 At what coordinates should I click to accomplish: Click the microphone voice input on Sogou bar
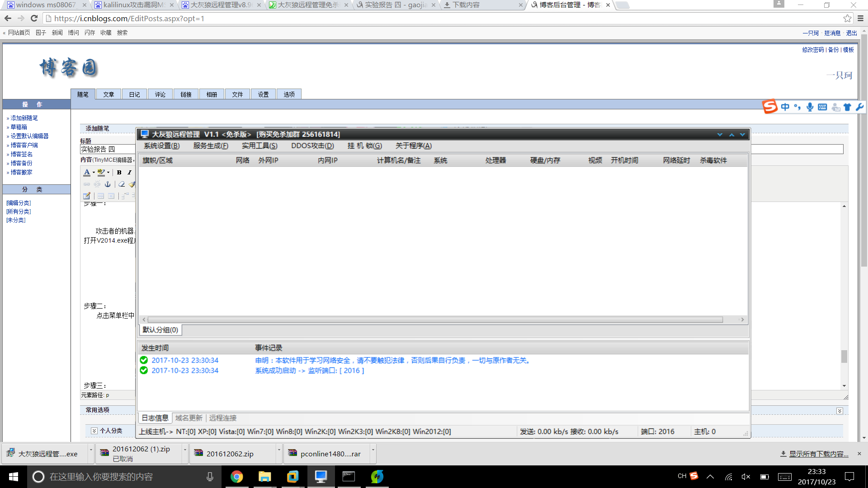810,107
